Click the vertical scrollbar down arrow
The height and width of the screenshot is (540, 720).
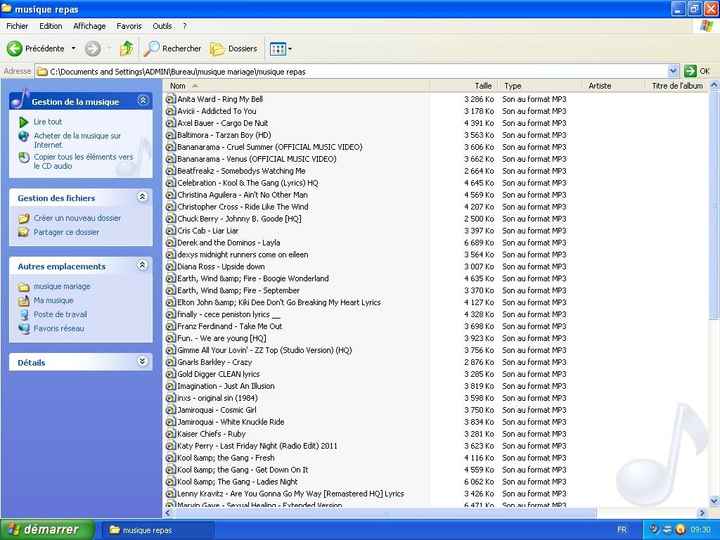(713, 502)
